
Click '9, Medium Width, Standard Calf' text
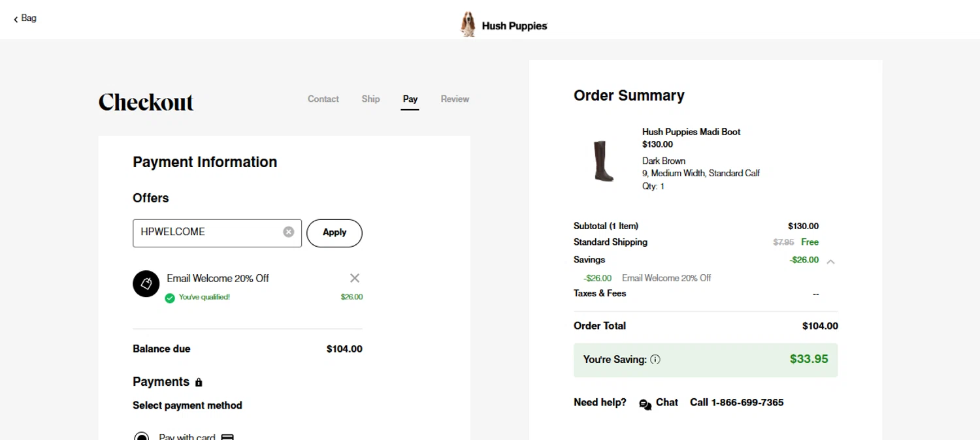tap(701, 173)
